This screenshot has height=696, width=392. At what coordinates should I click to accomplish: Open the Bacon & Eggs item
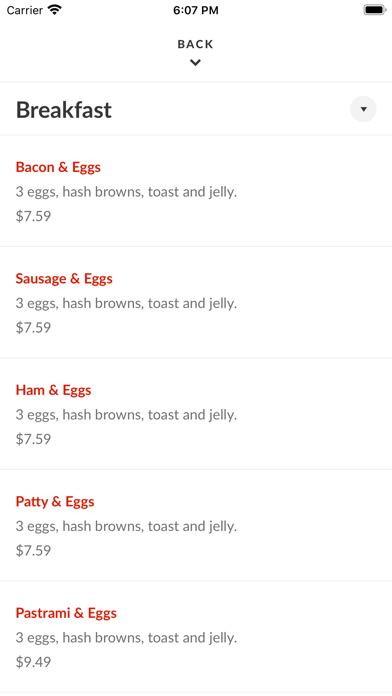(196, 191)
